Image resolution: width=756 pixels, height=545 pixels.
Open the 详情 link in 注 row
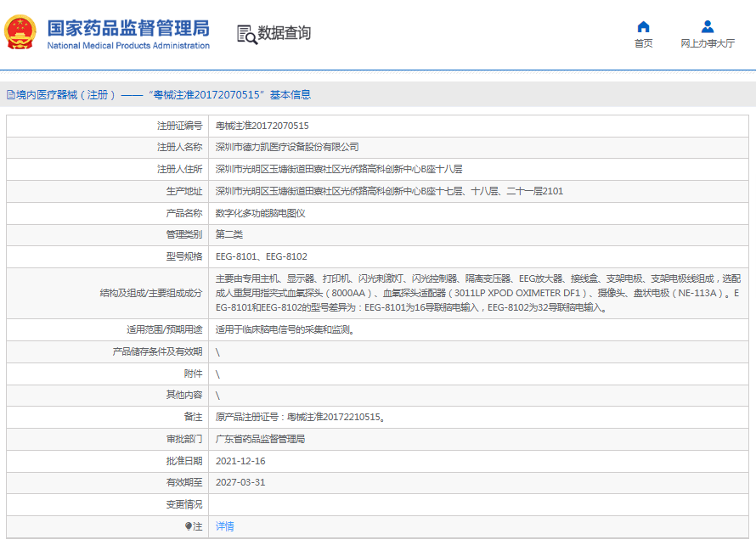(225, 526)
